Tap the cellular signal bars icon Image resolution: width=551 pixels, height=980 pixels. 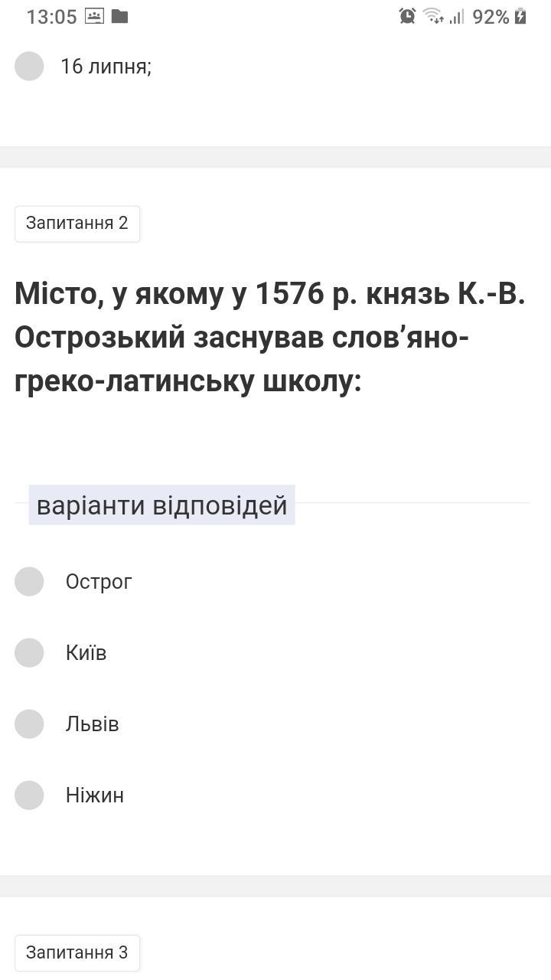tap(457, 16)
